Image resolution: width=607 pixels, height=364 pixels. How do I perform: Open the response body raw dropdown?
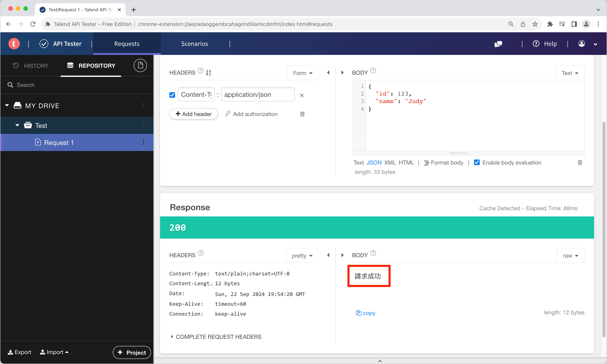[x=570, y=256]
